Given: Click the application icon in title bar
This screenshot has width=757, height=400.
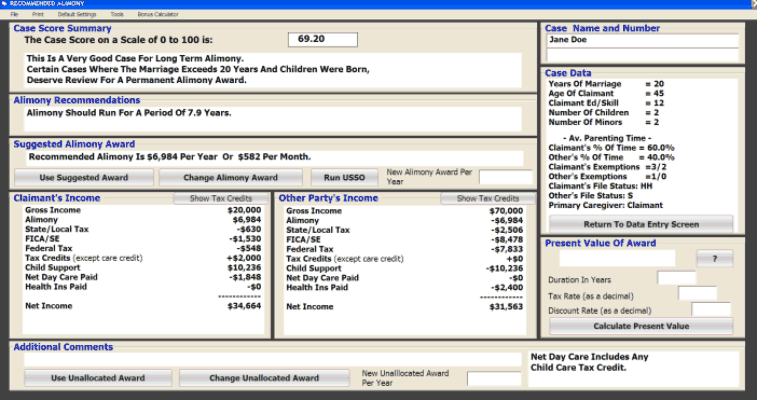Looking at the screenshot, I should coord(5,4).
